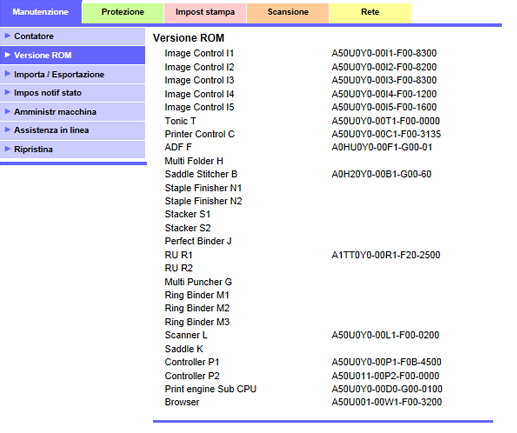
Task: Open Amministr macchina menu entry
Action: pos(72,112)
